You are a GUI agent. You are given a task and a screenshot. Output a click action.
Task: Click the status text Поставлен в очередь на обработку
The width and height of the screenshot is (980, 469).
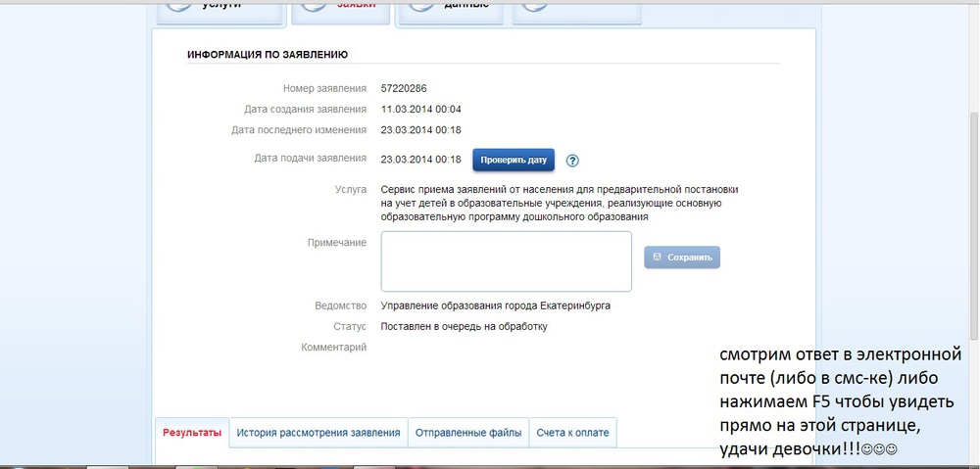pyautogui.click(x=464, y=326)
